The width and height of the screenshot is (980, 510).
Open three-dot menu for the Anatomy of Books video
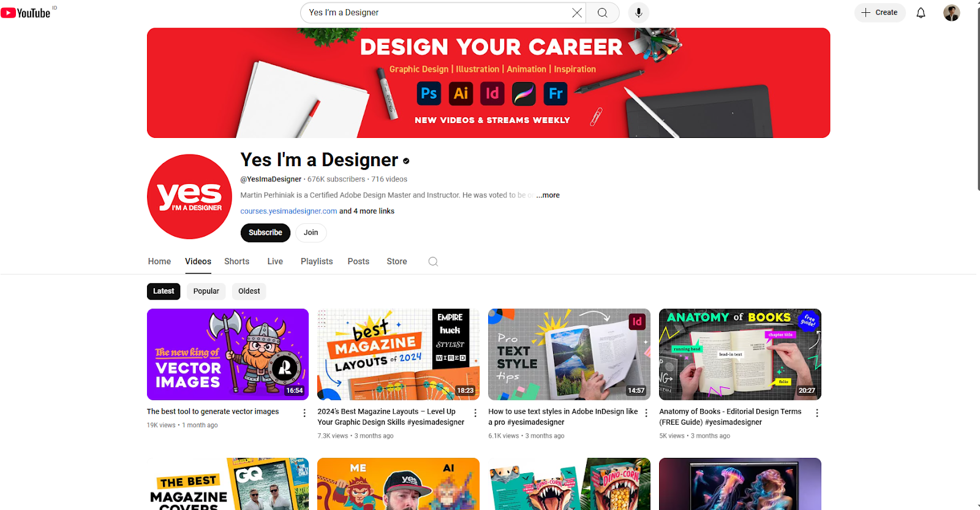(x=816, y=413)
